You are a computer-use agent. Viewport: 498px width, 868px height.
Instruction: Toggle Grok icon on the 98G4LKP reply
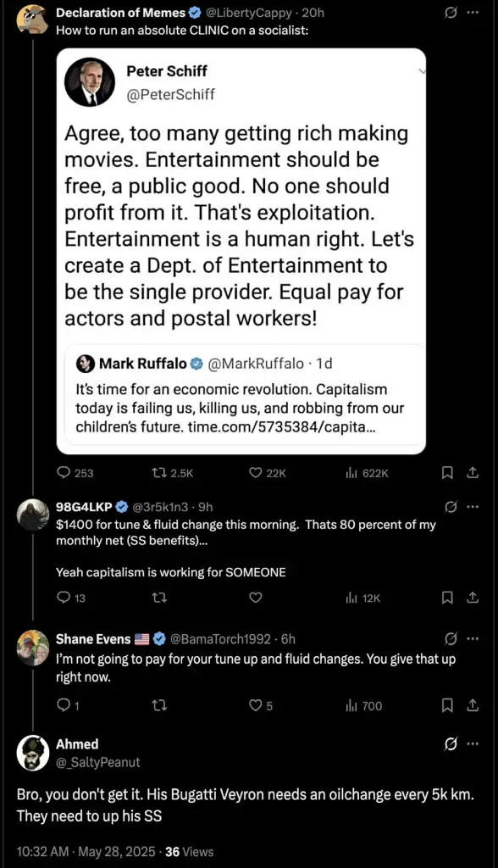click(x=451, y=507)
